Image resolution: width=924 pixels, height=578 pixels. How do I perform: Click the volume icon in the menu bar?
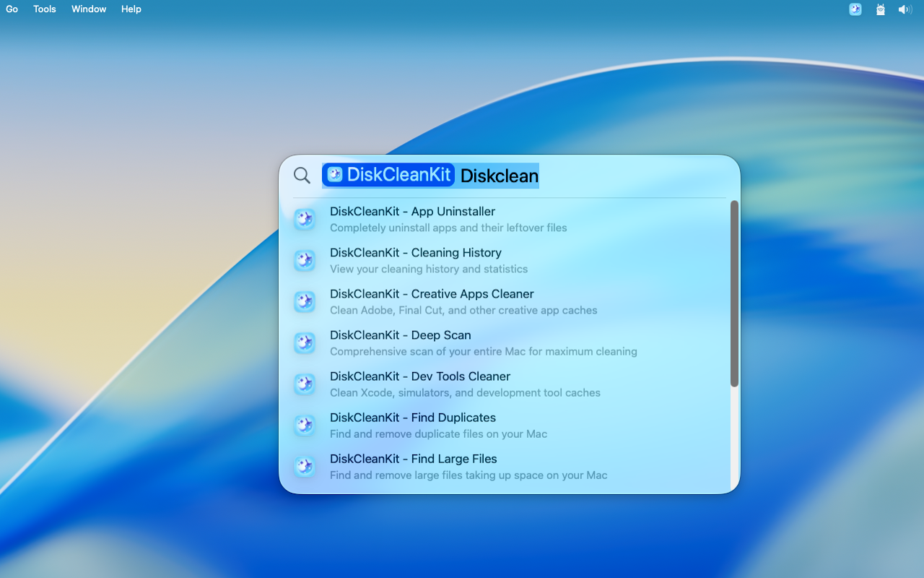pyautogui.click(x=905, y=9)
